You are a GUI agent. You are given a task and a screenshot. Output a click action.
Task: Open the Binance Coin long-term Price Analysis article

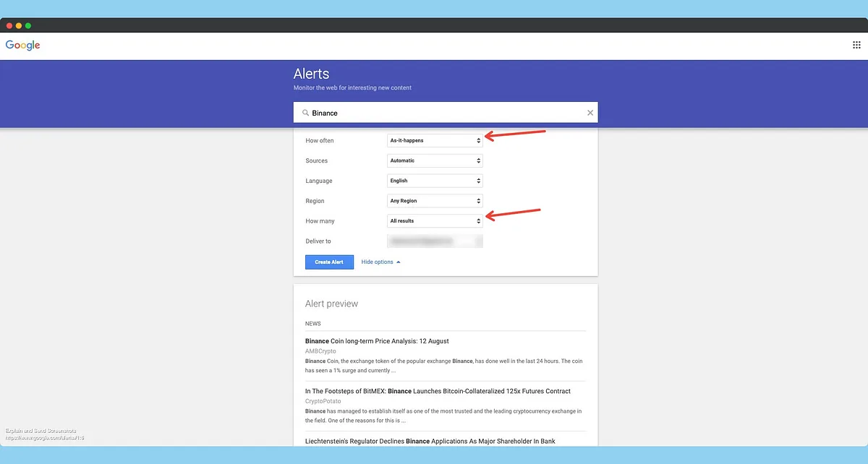pos(376,340)
